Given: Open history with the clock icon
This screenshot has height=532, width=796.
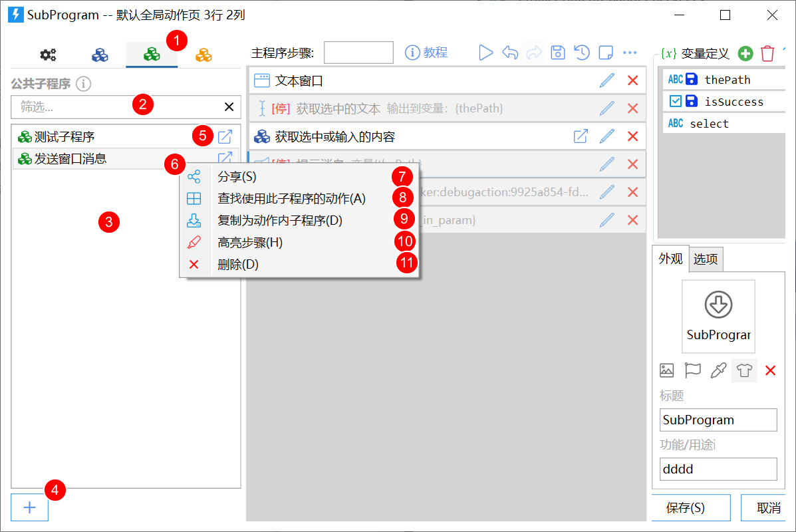Looking at the screenshot, I should [x=582, y=53].
